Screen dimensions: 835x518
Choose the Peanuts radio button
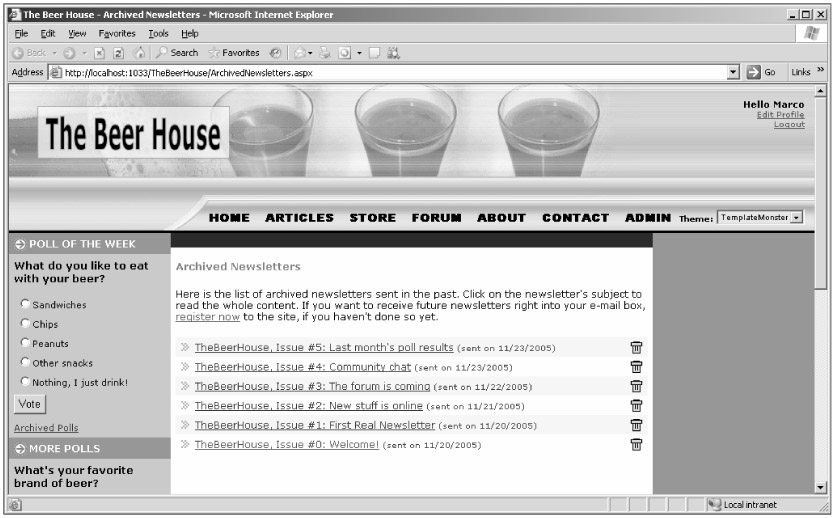(25, 343)
